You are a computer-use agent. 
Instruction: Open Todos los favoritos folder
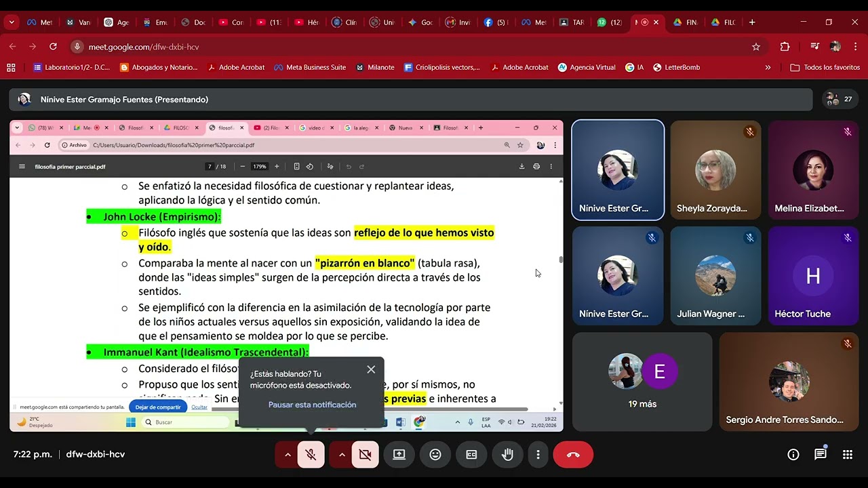[x=825, y=67]
